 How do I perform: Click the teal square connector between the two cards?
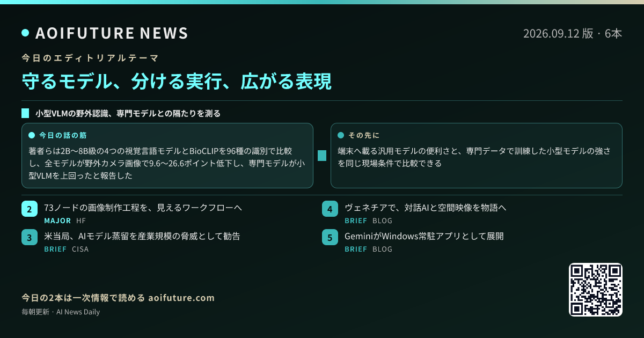pyautogui.click(x=322, y=156)
